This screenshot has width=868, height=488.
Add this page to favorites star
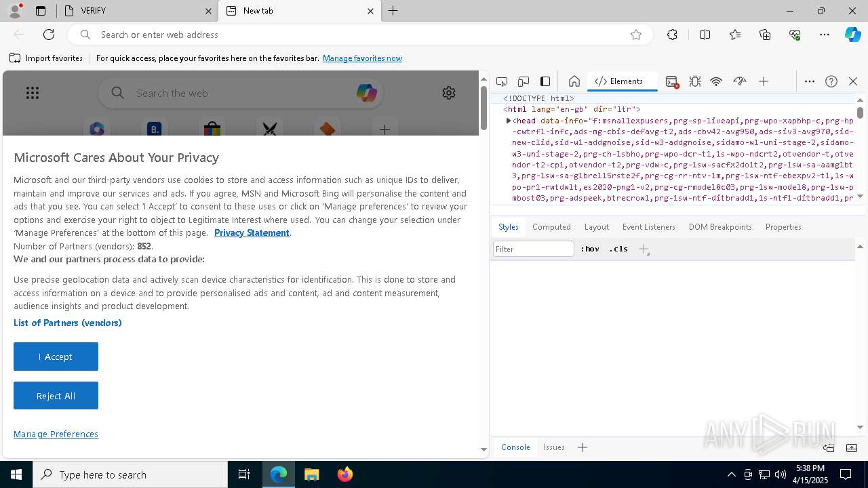[636, 35]
